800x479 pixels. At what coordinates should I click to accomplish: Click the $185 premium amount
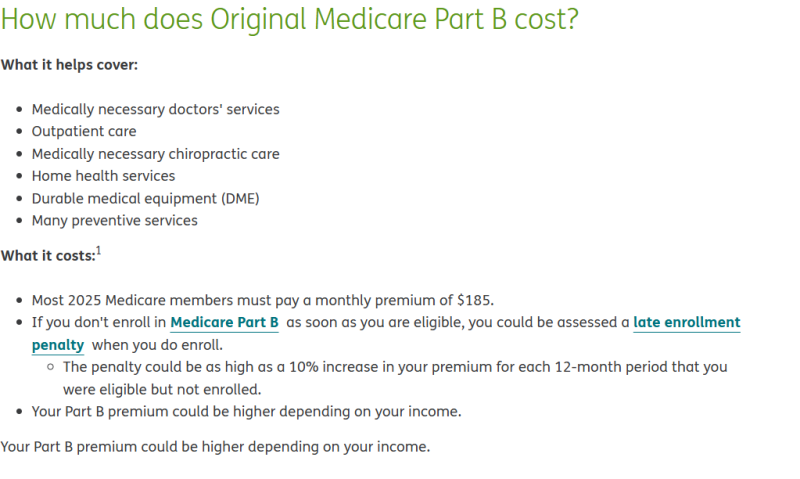pos(474,300)
